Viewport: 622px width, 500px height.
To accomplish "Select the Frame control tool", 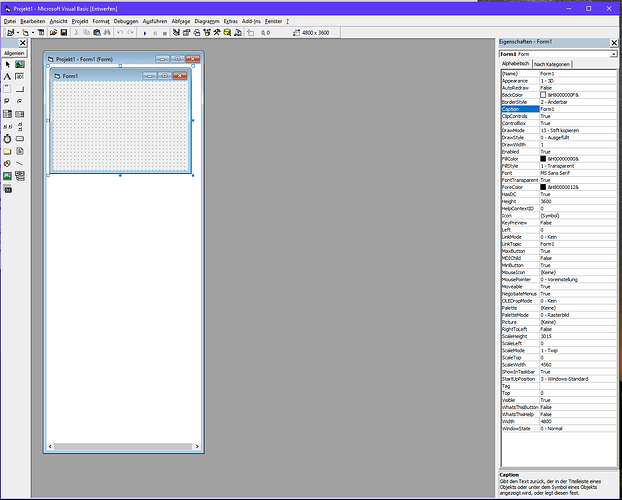I will [8, 89].
